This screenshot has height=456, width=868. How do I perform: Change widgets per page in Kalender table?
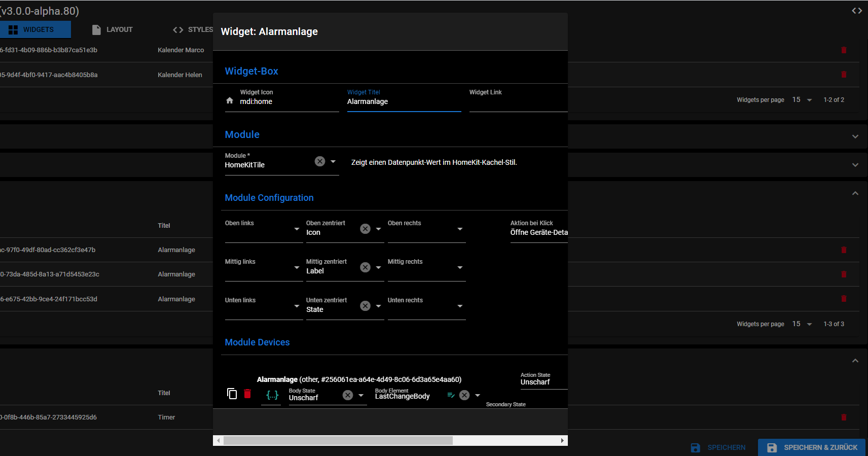802,100
